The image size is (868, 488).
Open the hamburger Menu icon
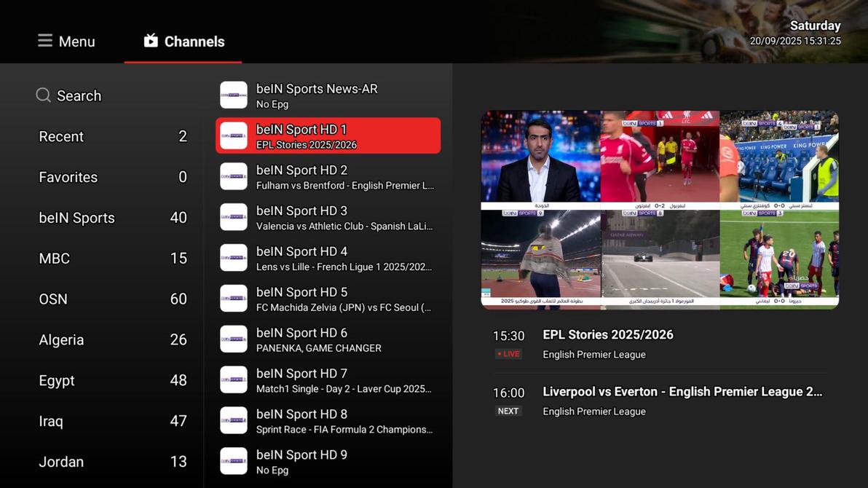[44, 41]
